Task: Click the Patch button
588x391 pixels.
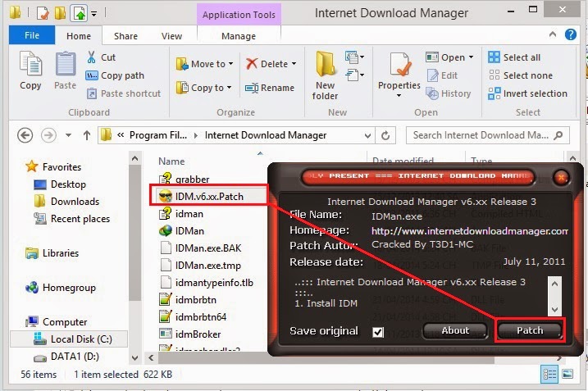Action: click(530, 330)
